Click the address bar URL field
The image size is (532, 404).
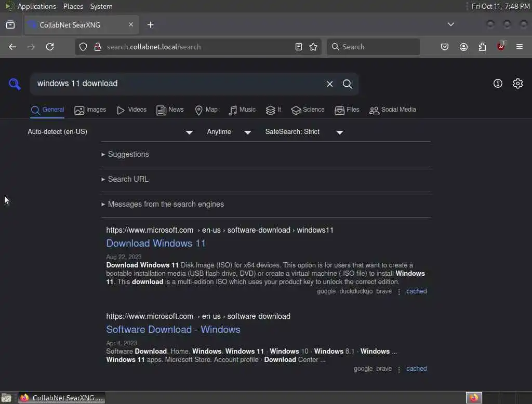point(198,47)
